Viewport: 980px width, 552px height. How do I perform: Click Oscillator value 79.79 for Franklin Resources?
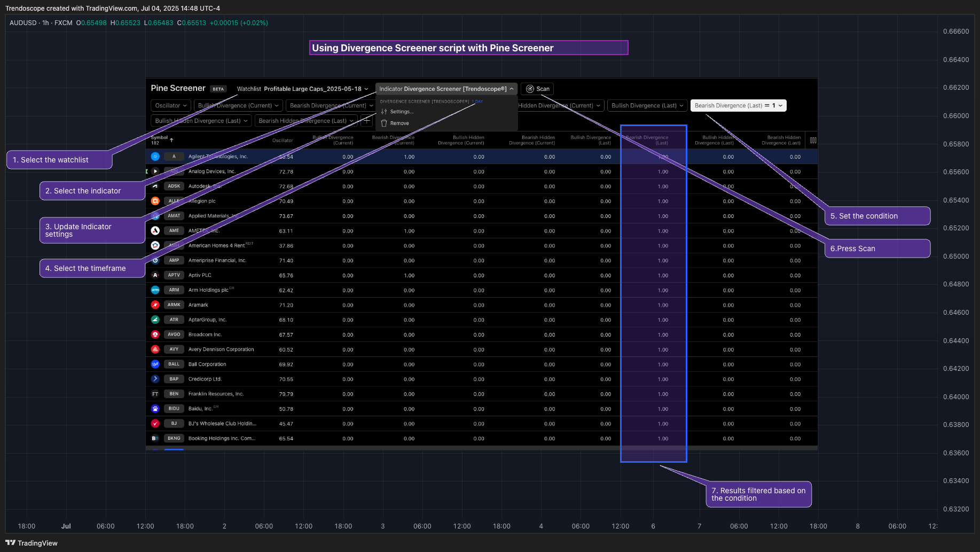(286, 394)
